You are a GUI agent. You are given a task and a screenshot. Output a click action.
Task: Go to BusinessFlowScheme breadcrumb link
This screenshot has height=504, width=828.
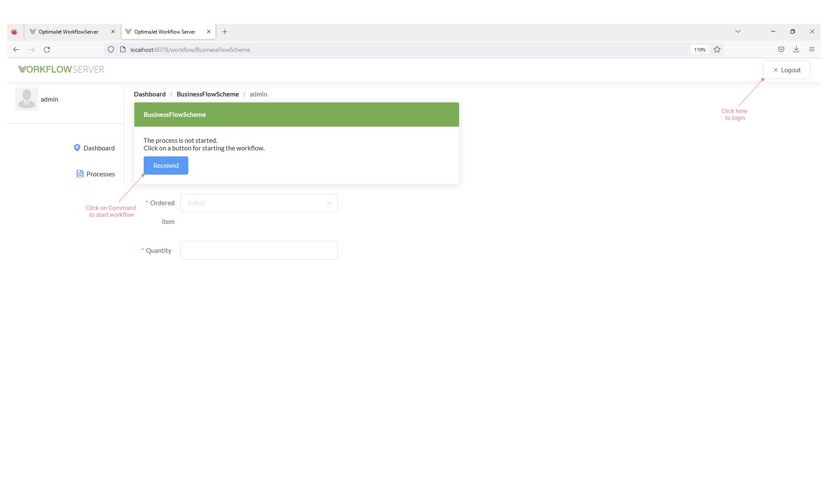tap(208, 94)
